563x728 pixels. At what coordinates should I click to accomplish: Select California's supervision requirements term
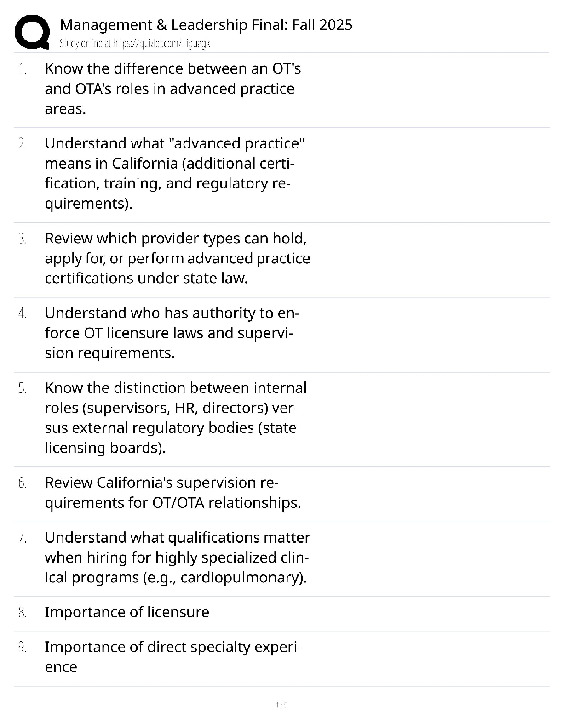tap(172, 493)
